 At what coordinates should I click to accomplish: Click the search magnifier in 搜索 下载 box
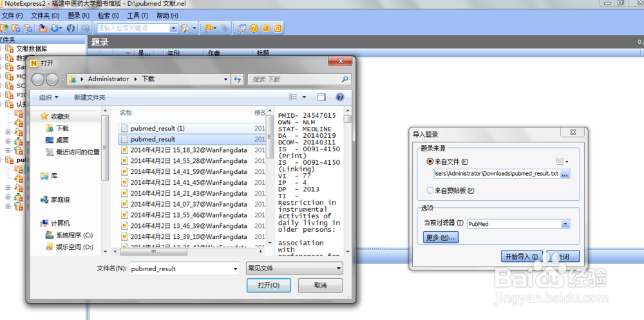tap(344, 79)
